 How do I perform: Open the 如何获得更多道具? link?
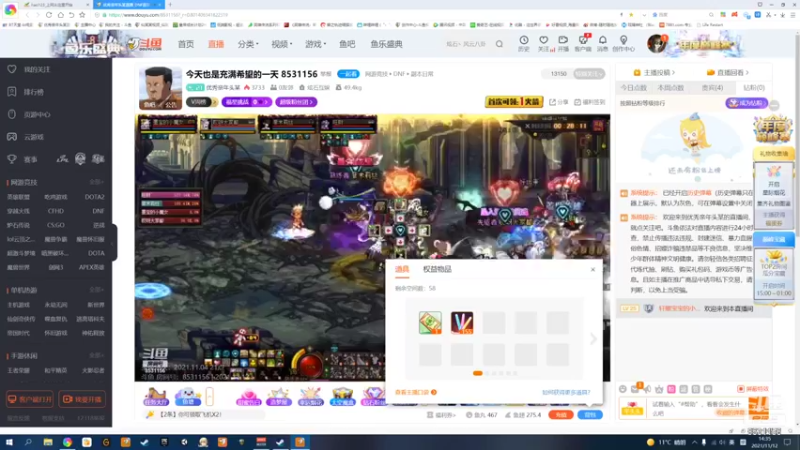click(566, 392)
